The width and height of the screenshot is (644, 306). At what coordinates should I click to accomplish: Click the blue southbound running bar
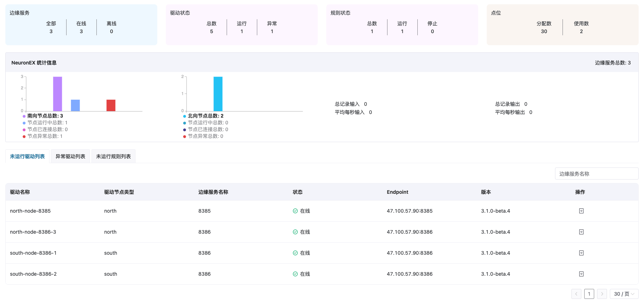tap(75, 105)
